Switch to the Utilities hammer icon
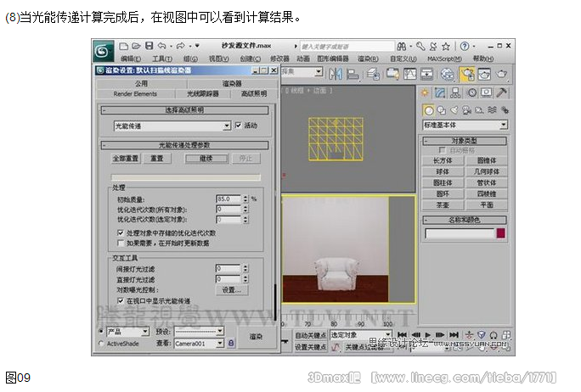The width and height of the screenshot is (581, 392). [x=502, y=92]
